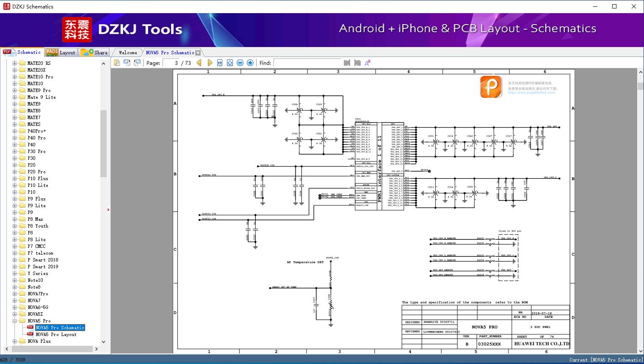
Task: Expand the Mate 9 Lite folder
Action: click(x=15, y=97)
